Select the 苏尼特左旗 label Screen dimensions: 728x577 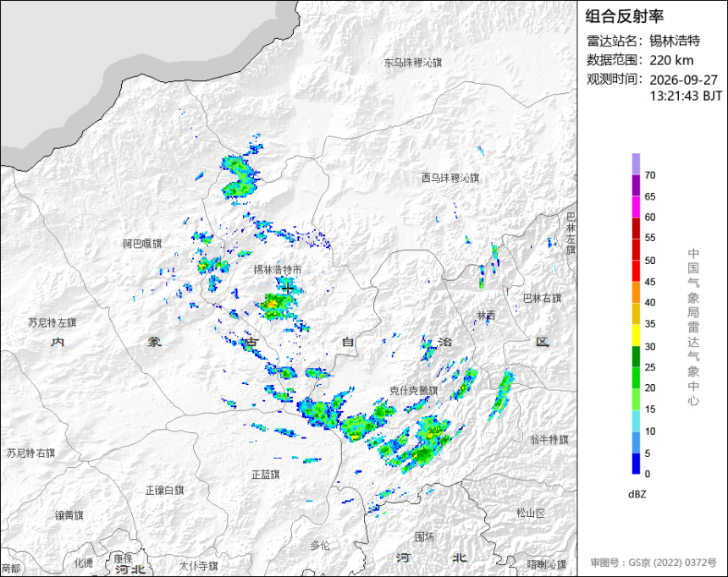52,322
